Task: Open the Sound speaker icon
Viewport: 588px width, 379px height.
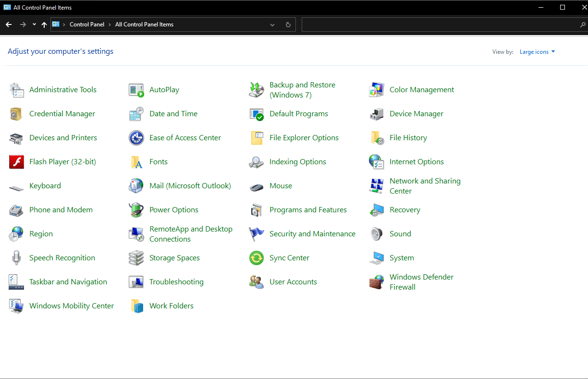Action: point(377,234)
